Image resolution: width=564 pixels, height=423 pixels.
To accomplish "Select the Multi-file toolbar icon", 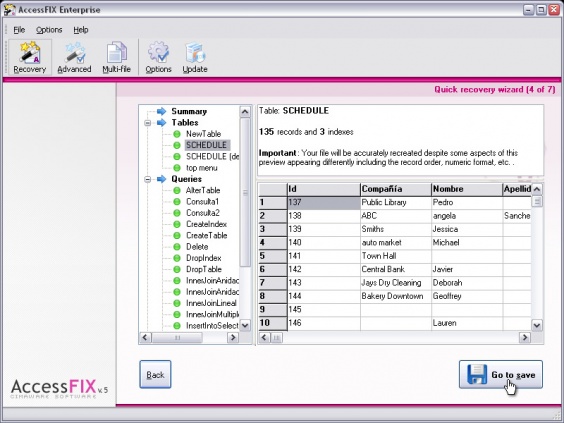I will click(116, 58).
